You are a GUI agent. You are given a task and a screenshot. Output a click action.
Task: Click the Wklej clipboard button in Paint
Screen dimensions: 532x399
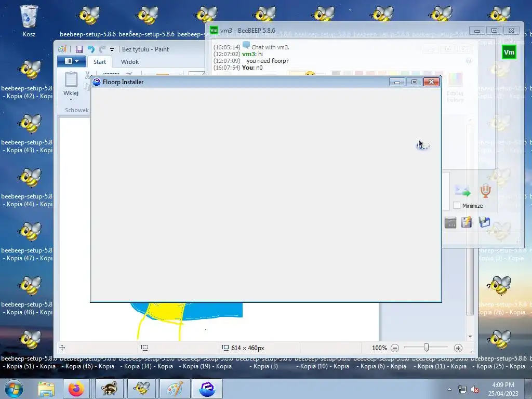[x=71, y=84]
